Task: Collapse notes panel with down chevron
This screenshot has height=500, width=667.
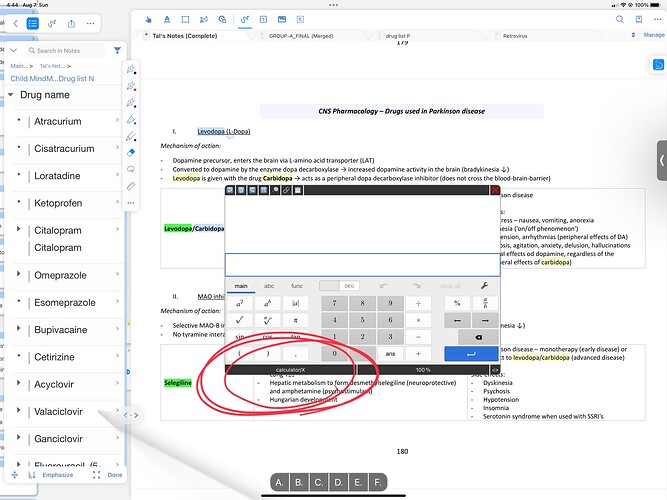Action: [x=13, y=50]
